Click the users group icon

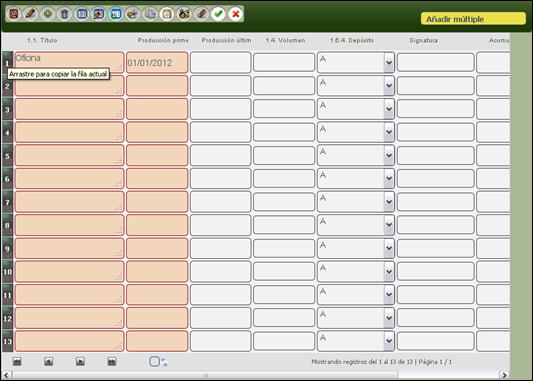(184, 14)
